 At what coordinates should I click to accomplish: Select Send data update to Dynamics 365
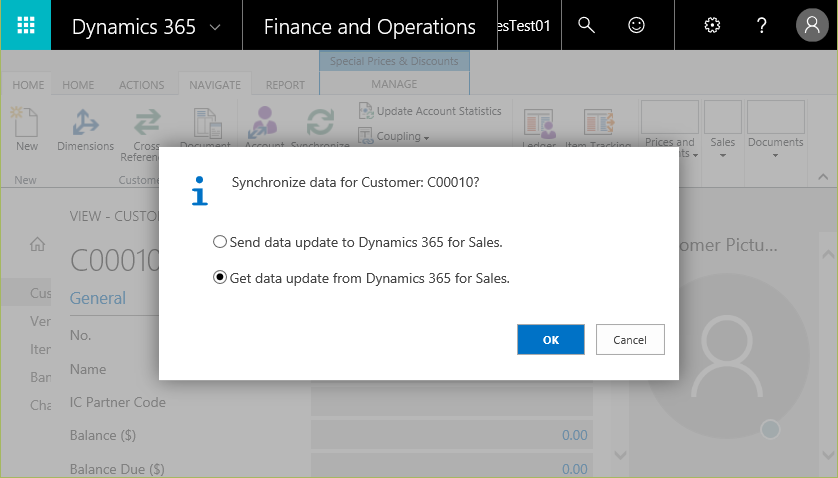tap(220, 242)
